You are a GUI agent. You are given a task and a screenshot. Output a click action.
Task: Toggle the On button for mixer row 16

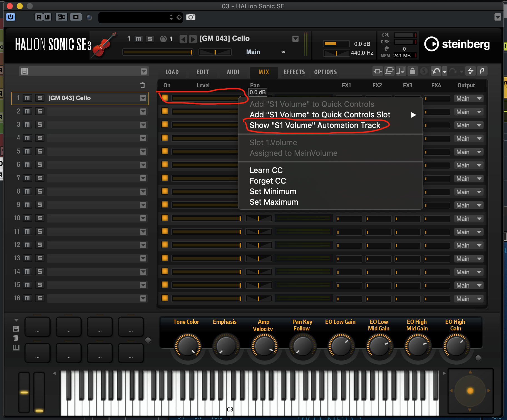pos(165,298)
